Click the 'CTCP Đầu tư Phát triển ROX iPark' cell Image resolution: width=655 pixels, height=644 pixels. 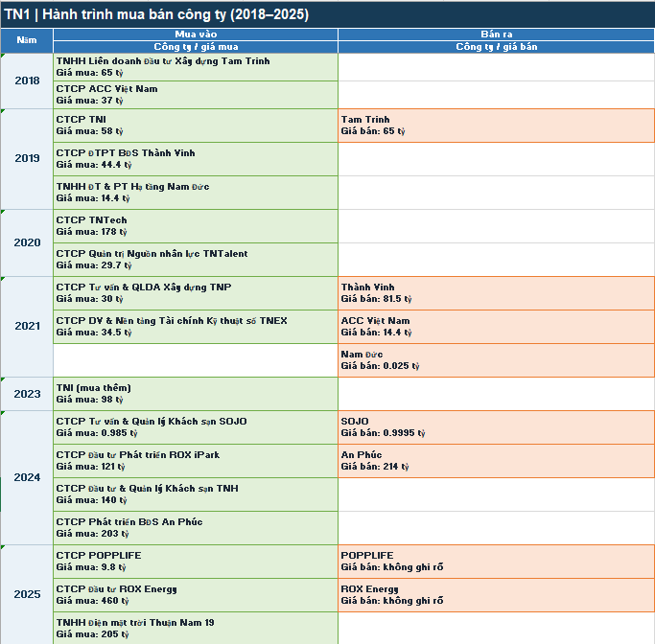coord(196,461)
